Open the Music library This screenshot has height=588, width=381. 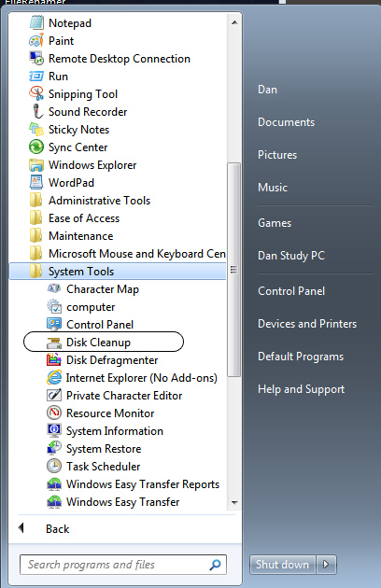(273, 187)
